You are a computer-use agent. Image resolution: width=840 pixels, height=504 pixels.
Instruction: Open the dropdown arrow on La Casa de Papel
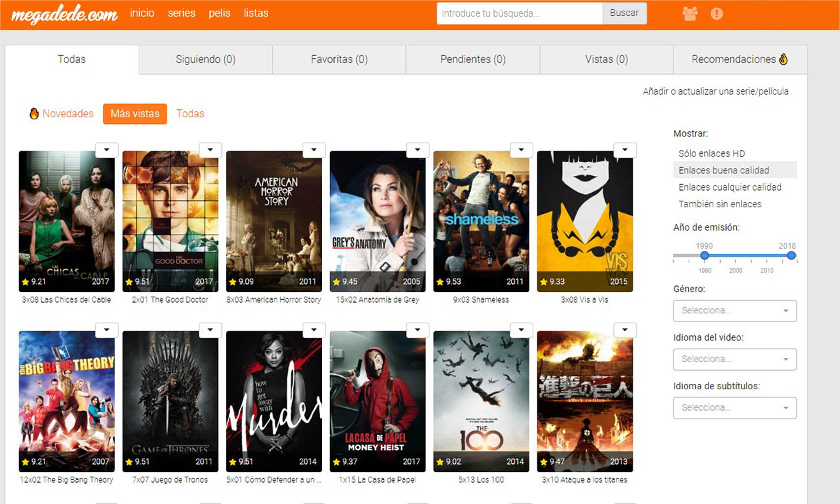417,330
